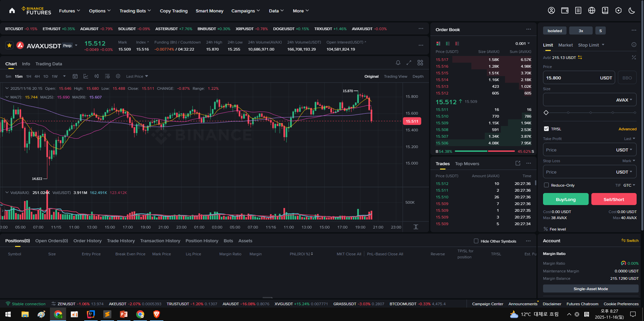Open the fee calculator icon
The width and height of the screenshot is (644, 321).
tap(634, 57)
